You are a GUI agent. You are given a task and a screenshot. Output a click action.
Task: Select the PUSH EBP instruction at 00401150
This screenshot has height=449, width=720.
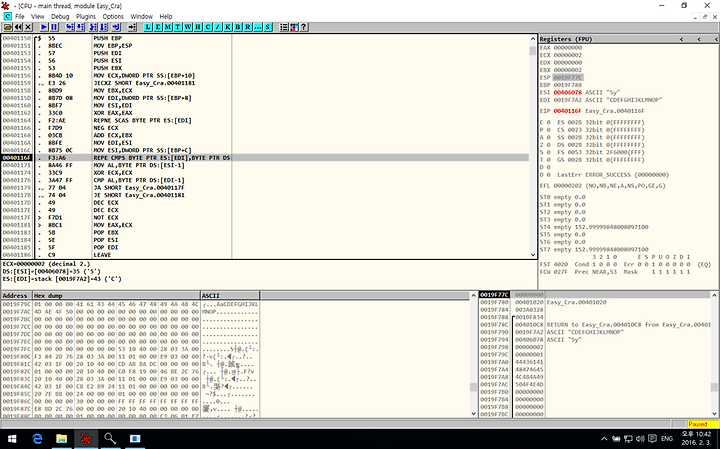pos(265,38)
